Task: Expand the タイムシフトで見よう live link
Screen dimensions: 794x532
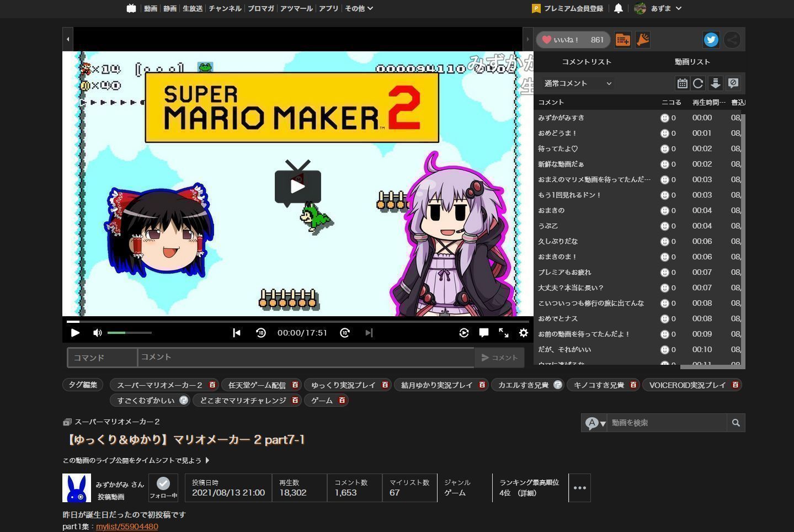Action: (x=136, y=460)
